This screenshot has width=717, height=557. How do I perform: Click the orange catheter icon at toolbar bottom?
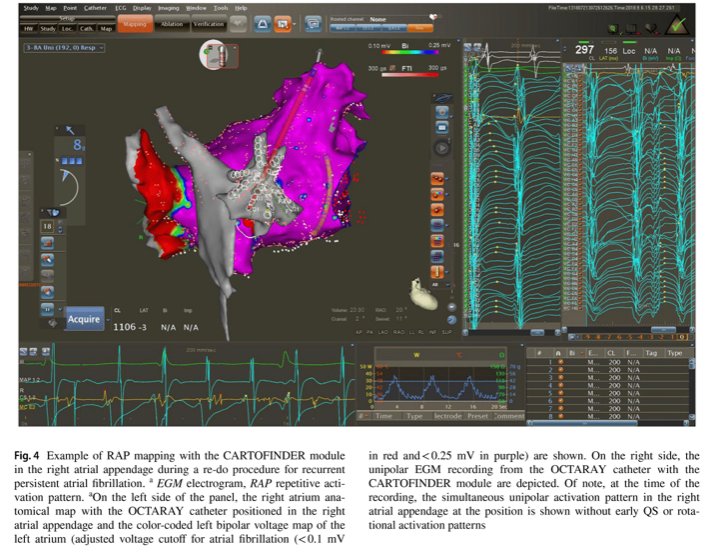click(437, 272)
